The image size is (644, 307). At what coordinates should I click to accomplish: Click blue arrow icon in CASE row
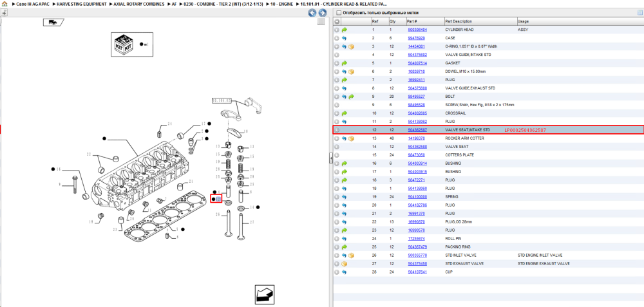(345, 38)
